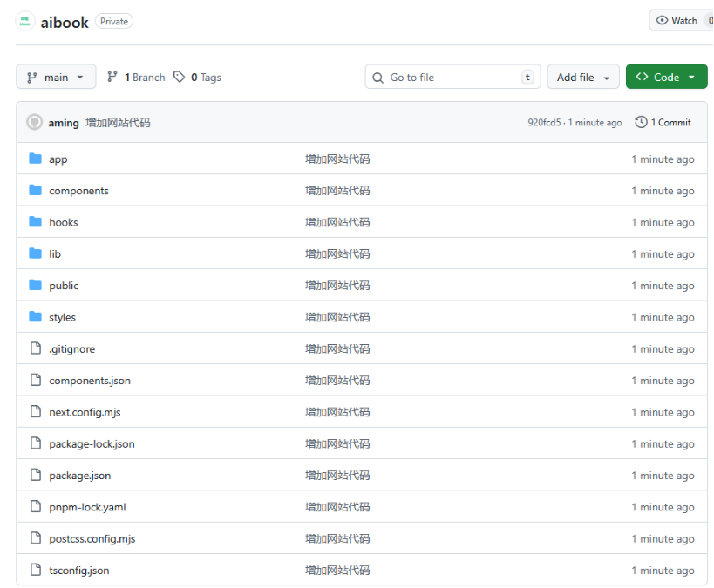Click the components.json file icon
The image size is (714, 588).
[x=36, y=380]
